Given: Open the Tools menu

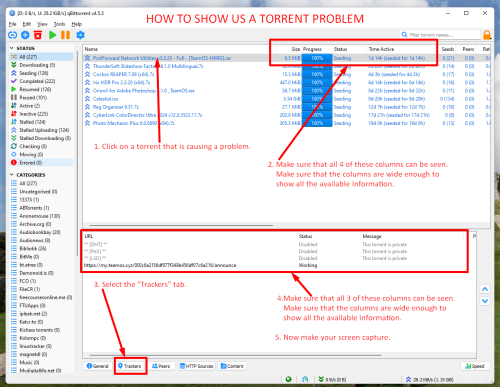Looking at the screenshot, I should coord(59,24).
